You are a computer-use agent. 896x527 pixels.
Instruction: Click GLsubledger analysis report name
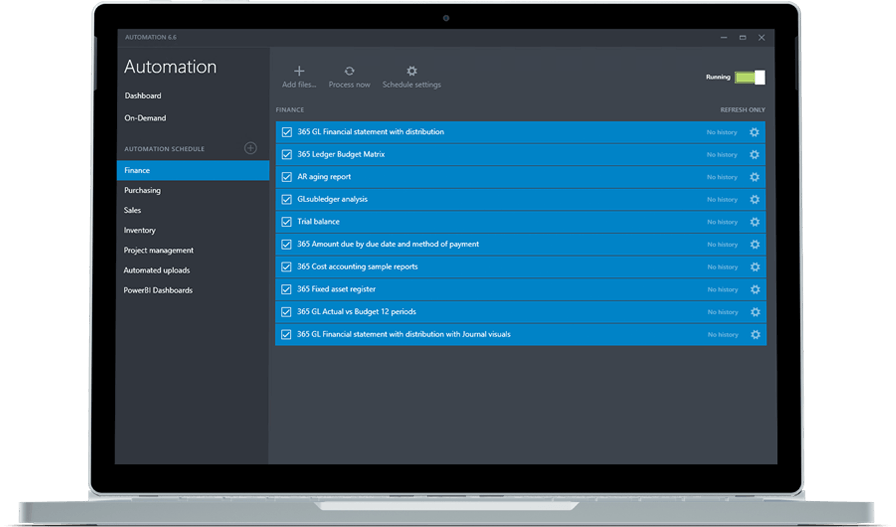[x=332, y=199]
